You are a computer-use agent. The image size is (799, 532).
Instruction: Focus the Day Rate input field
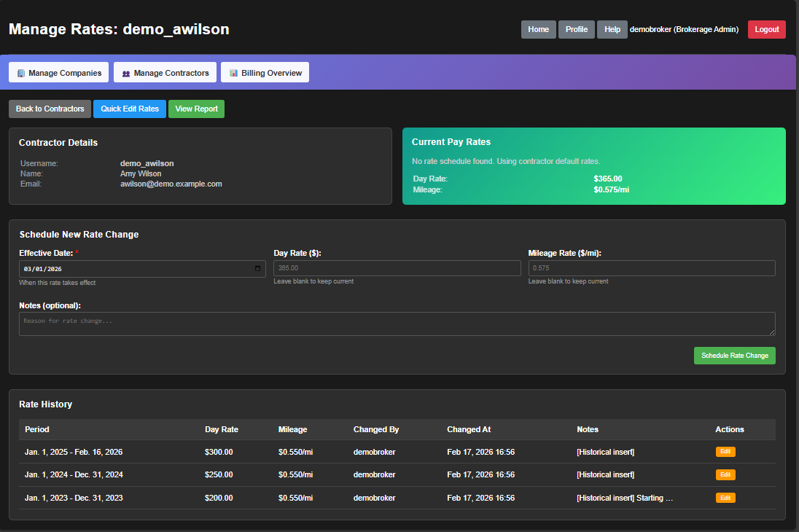click(x=397, y=269)
